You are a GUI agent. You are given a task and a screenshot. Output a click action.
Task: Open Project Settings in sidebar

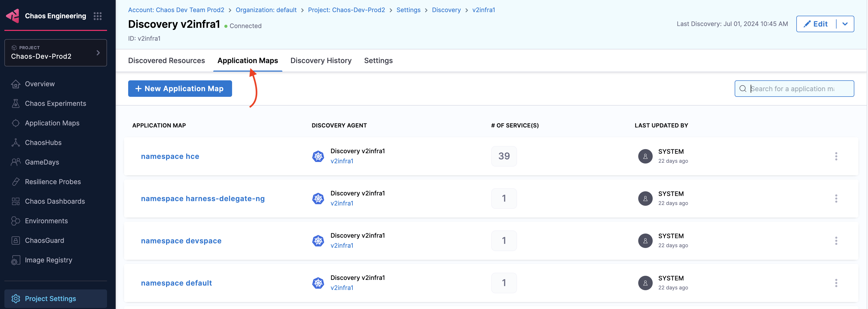pyautogui.click(x=50, y=298)
